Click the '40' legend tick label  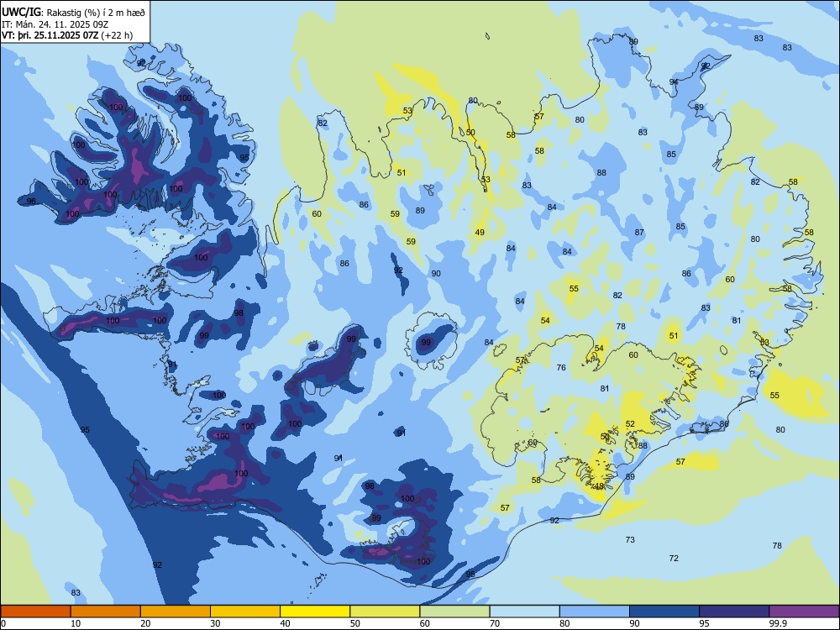[285, 623]
